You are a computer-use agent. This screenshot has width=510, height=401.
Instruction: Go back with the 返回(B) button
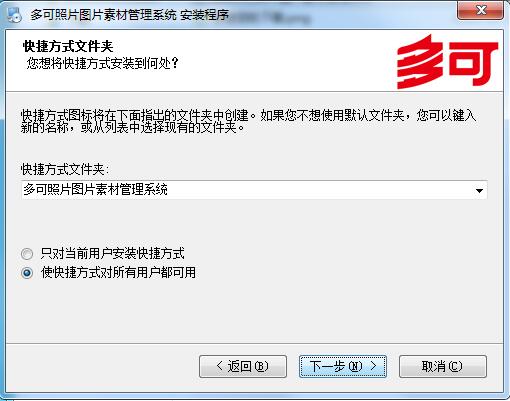pos(243,366)
